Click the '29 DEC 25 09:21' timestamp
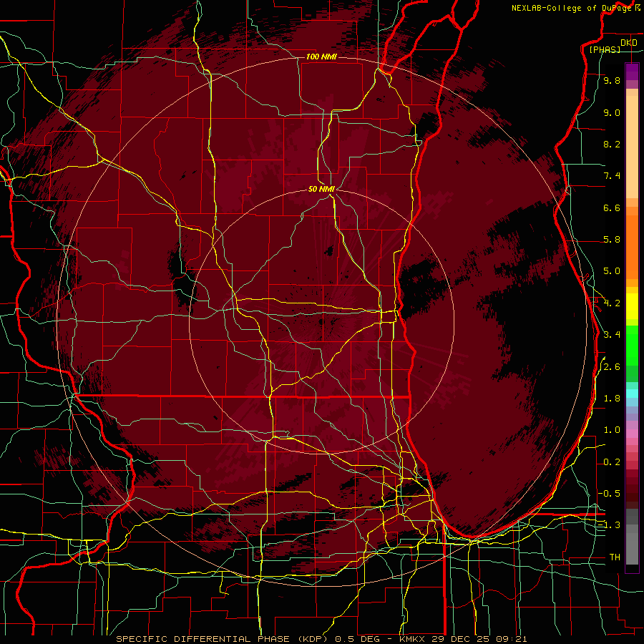 click(479, 639)
